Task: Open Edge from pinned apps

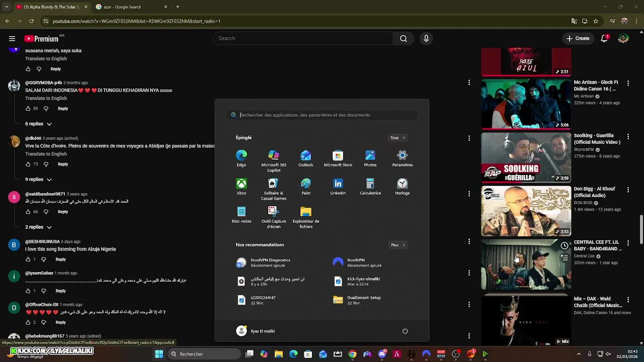Action: click(242, 158)
